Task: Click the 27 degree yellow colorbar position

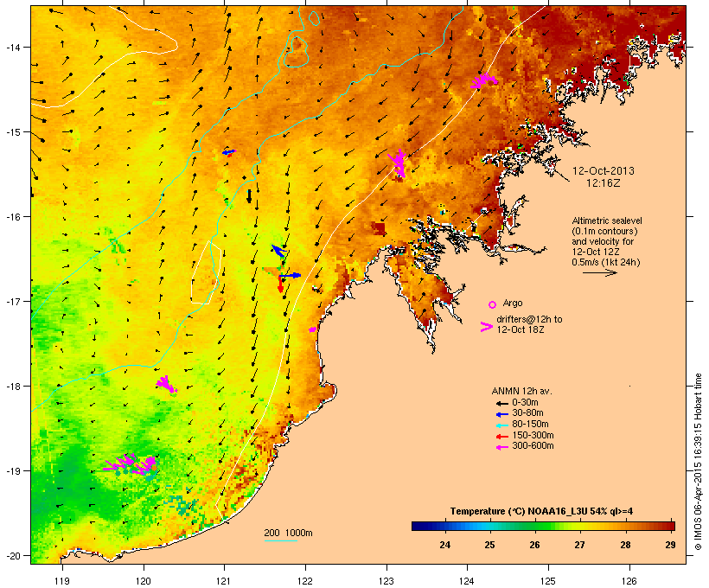Action: click(579, 526)
